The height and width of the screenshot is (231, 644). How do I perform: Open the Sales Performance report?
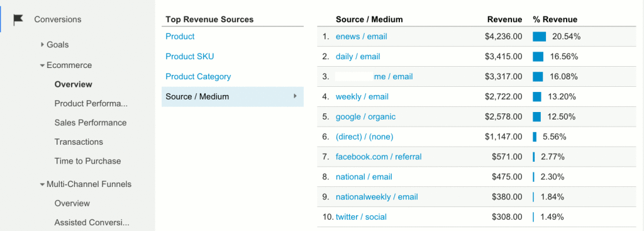(x=91, y=123)
